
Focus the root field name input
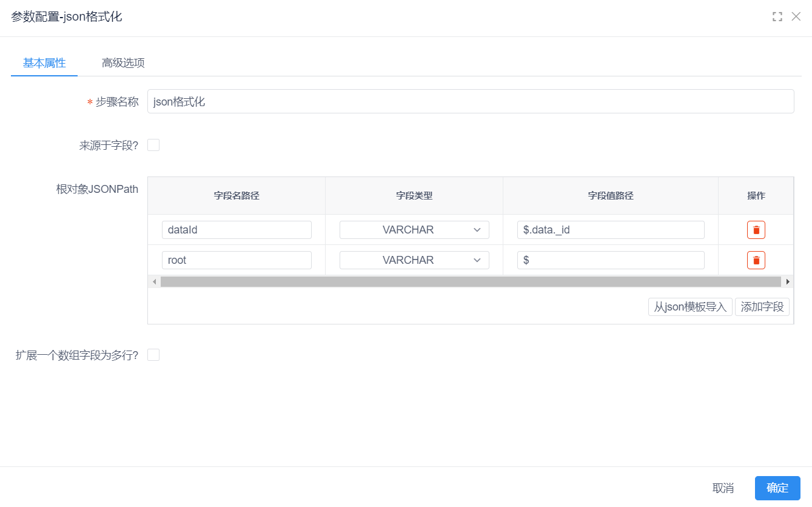point(237,260)
